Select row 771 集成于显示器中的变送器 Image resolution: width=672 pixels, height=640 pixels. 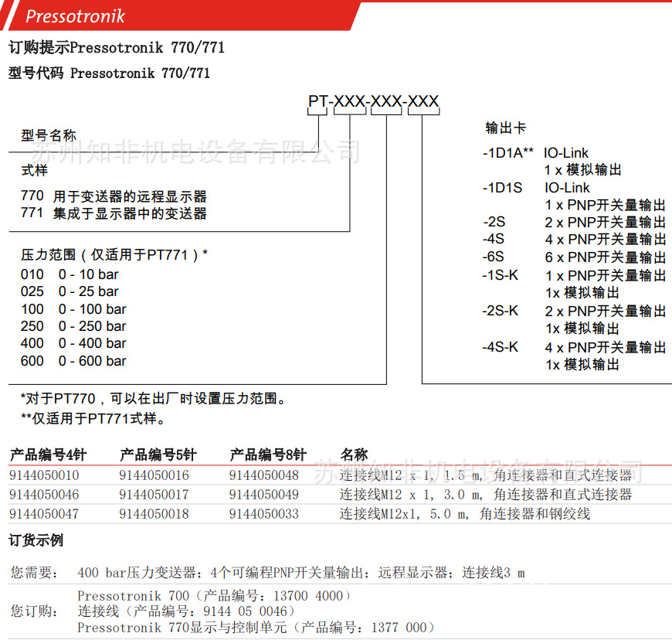[x=114, y=213]
